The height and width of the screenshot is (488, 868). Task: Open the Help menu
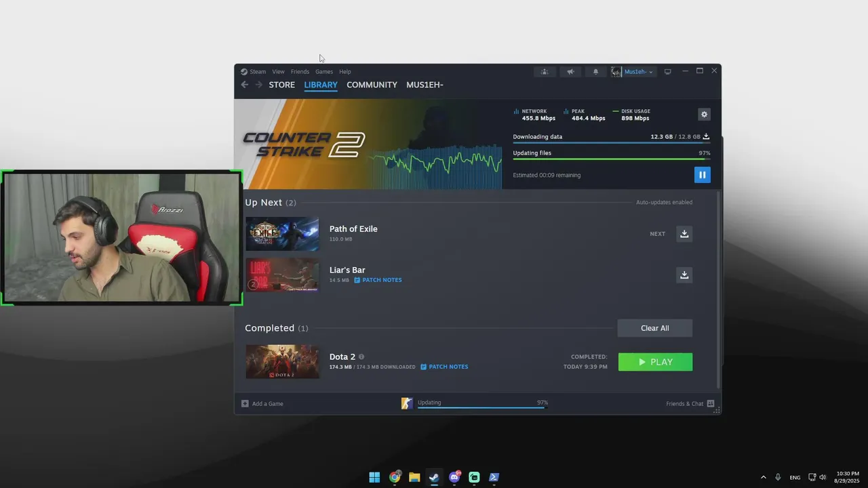(345, 71)
